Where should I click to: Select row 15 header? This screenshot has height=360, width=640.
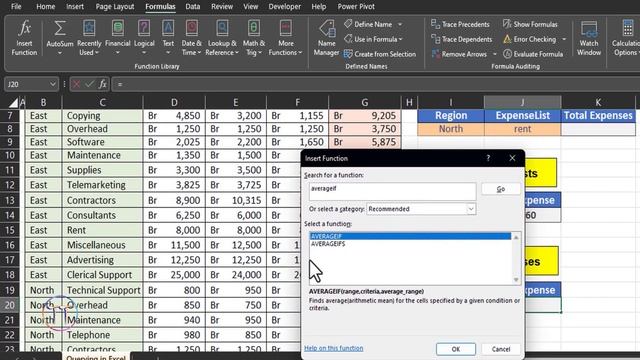coord(10,230)
